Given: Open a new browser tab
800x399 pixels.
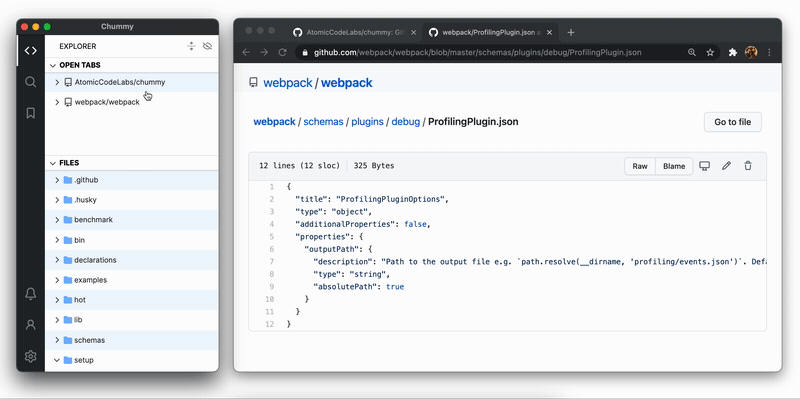Looking at the screenshot, I should (x=571, y=32).
